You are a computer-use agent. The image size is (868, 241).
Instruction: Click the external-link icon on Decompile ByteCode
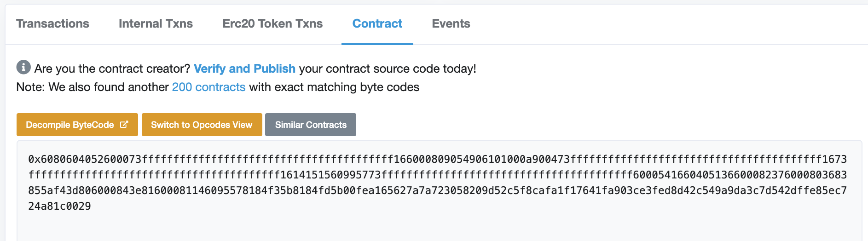coord(124,125)
